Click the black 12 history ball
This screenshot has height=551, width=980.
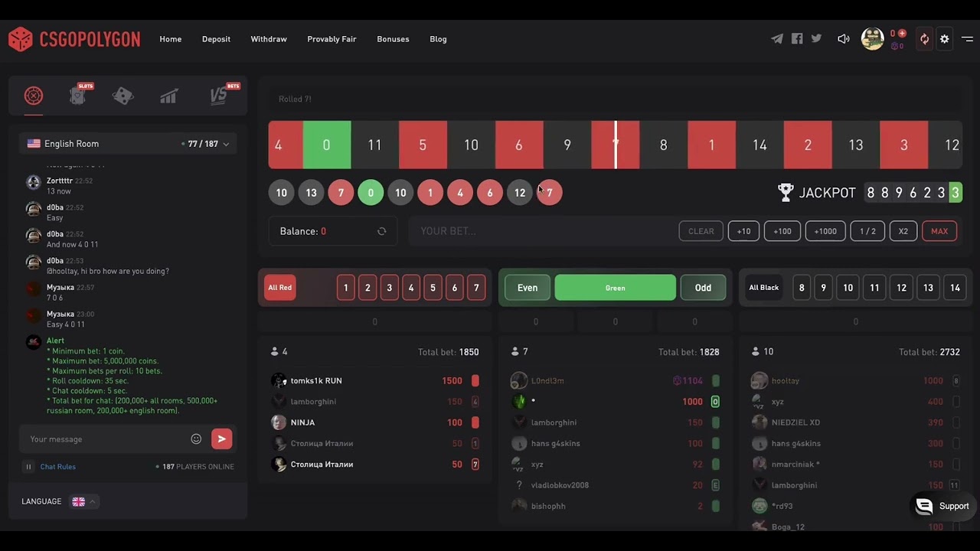520,193
